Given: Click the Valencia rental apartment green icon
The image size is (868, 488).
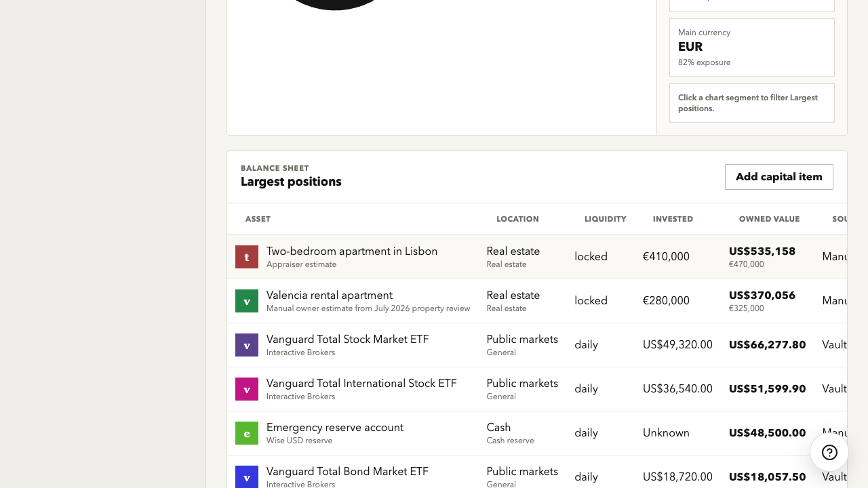Looking at the screenshot, I should tap(247, 301).
